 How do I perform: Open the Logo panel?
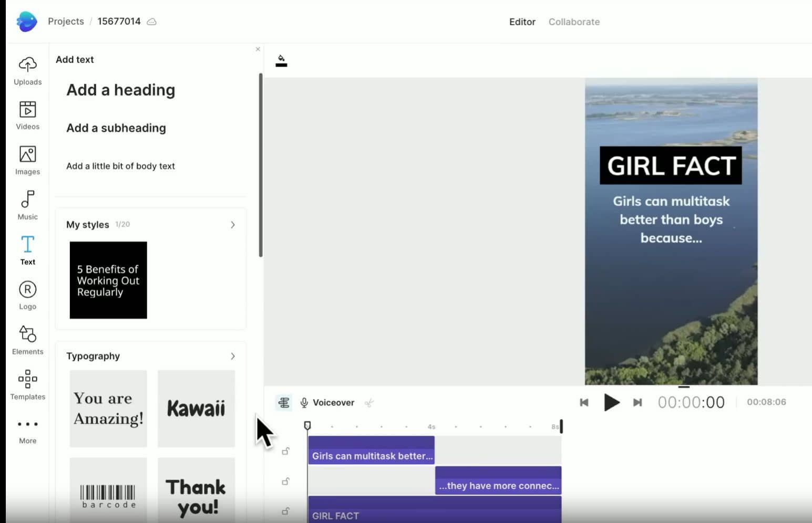tap(27, 295)
